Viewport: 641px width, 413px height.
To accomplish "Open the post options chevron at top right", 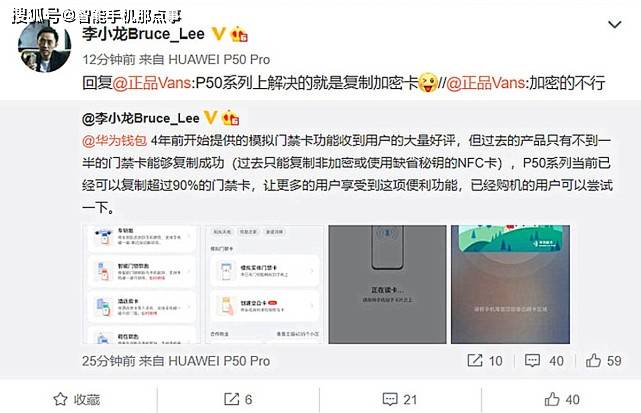I will click(614, 25).
